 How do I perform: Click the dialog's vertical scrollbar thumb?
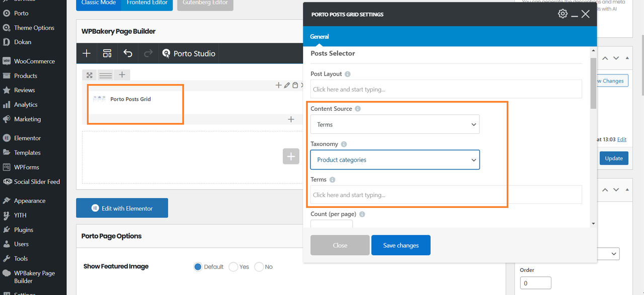tap(594, 83)
